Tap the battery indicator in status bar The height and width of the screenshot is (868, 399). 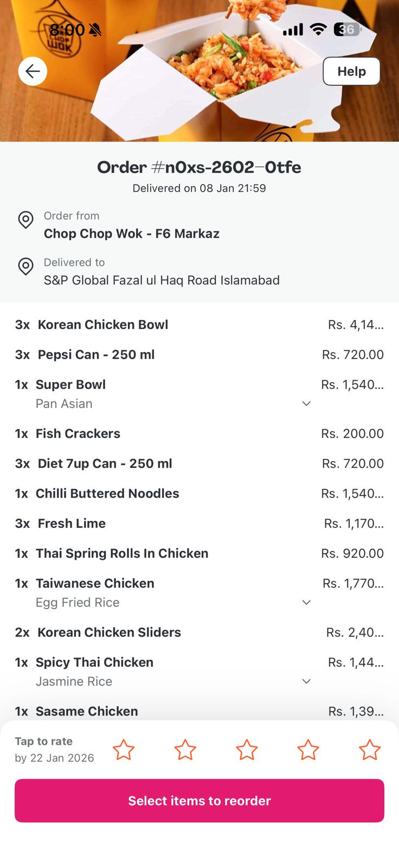pos(347,29)
